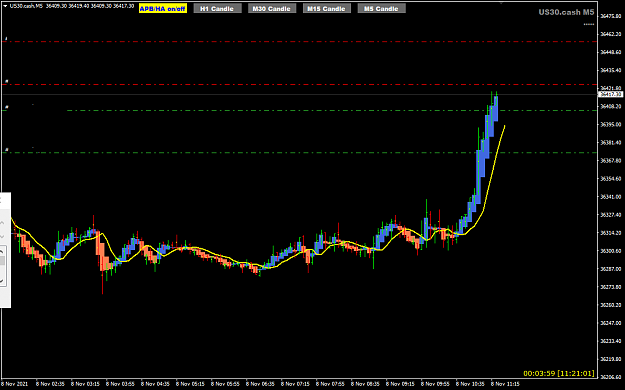Click time axis label 8 Nov 03:15

(x=85, y=384)
